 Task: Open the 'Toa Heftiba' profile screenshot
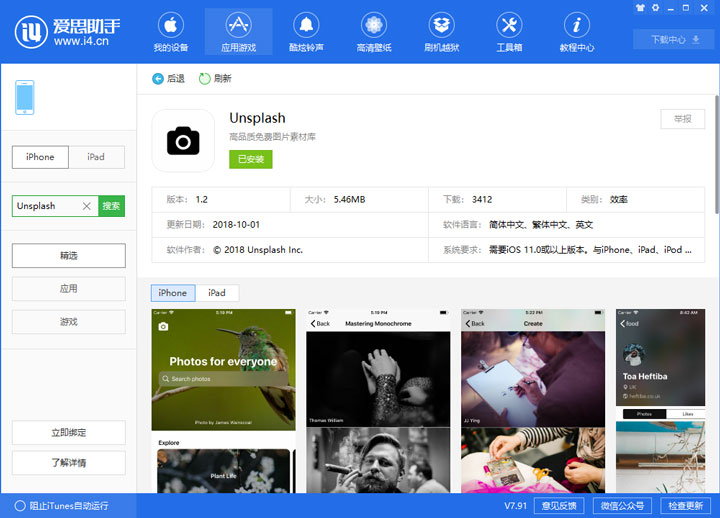660,400
